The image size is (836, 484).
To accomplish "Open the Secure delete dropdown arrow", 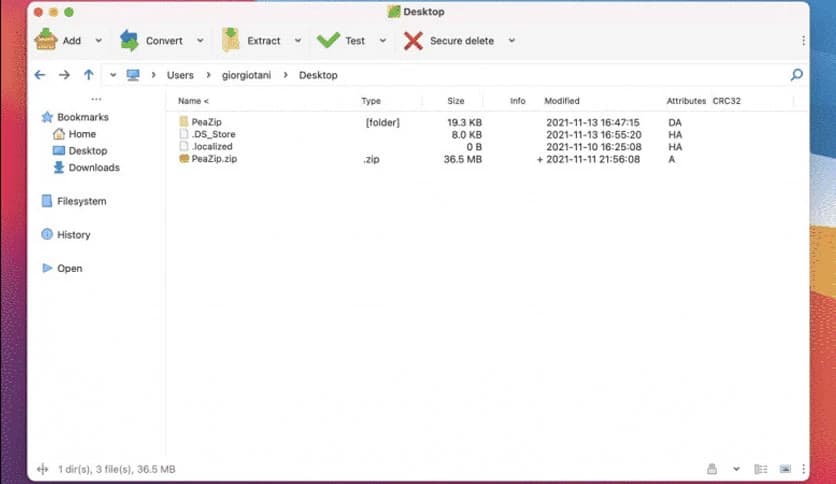I will pos(512,41).
